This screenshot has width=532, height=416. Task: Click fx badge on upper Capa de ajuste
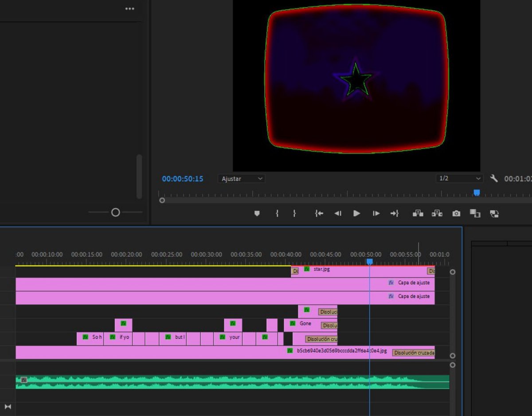coord(391,283)
